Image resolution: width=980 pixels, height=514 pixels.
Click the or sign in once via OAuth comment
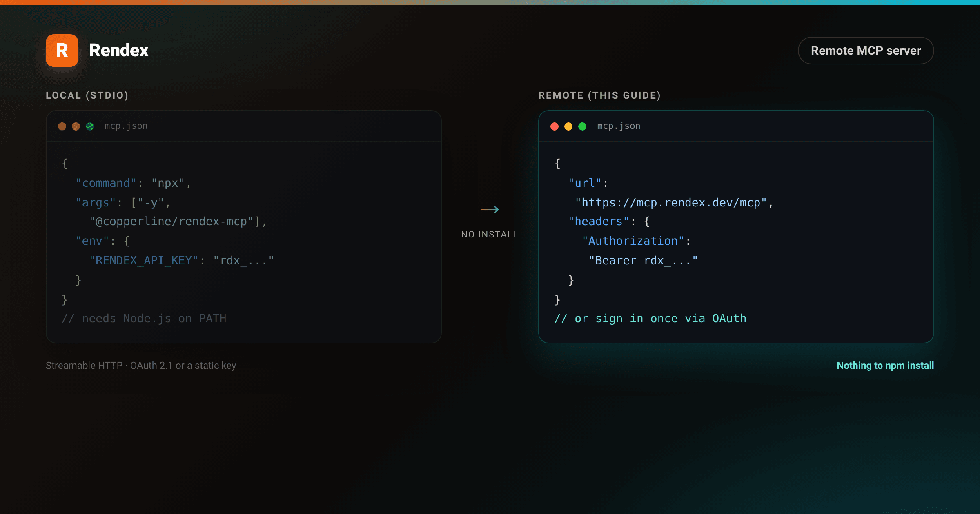[x=650, y=319]
